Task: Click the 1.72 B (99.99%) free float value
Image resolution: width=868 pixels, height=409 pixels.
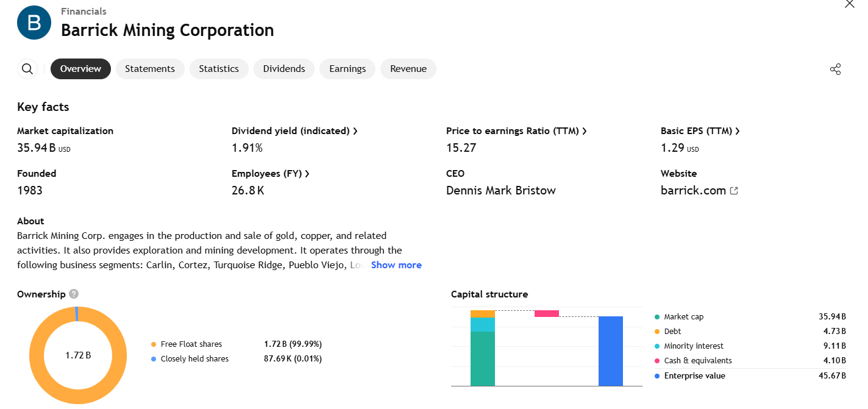Action: pyautogui.click(x=293, y=344)
